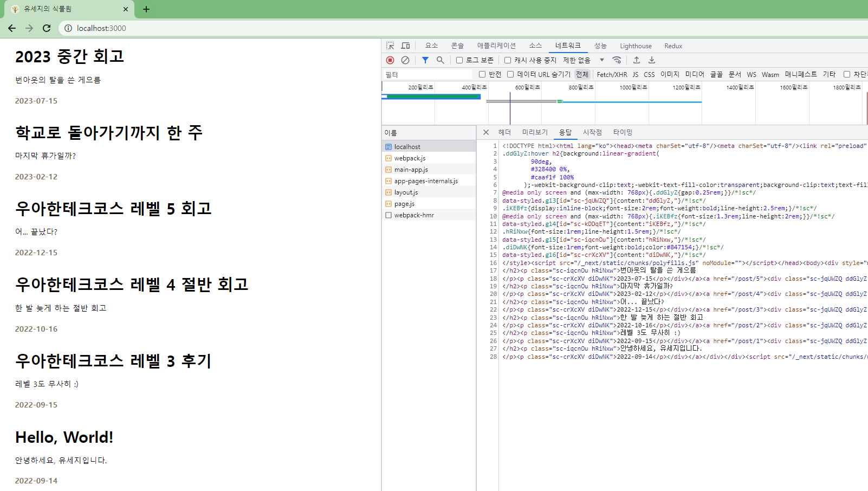The width and height of the screenshot is (868, 491).
Task: Select 응답 tab of request
Action: pyautogui.click(x=565, y=132)
